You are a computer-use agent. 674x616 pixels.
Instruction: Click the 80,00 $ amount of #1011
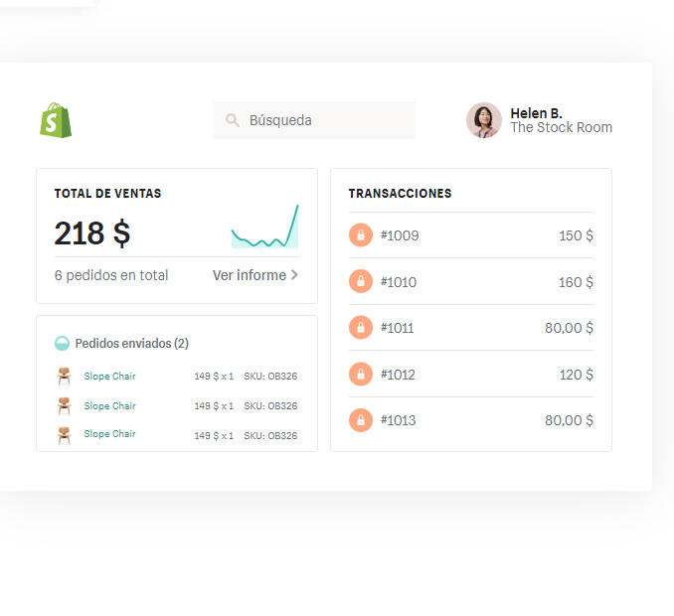pos(569,328)
